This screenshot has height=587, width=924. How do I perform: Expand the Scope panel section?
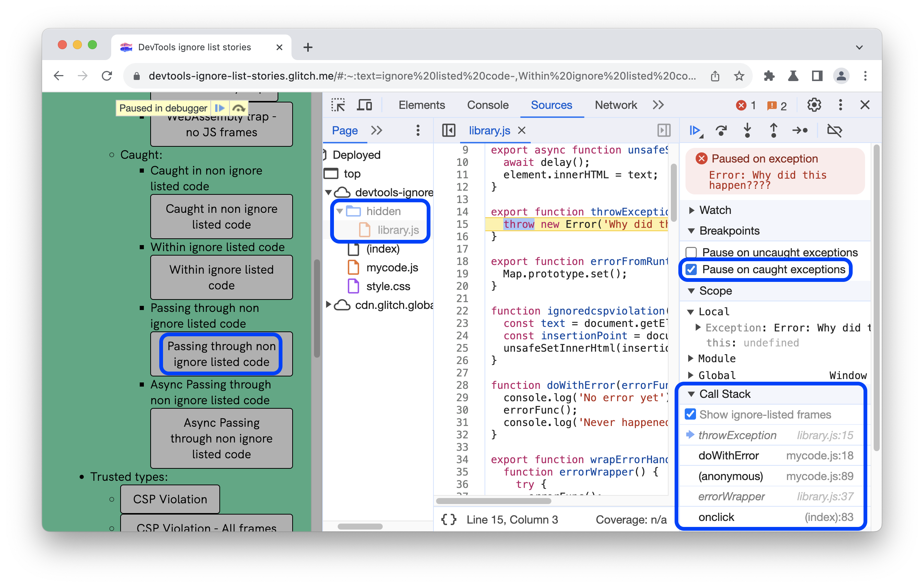click(690, 291)
